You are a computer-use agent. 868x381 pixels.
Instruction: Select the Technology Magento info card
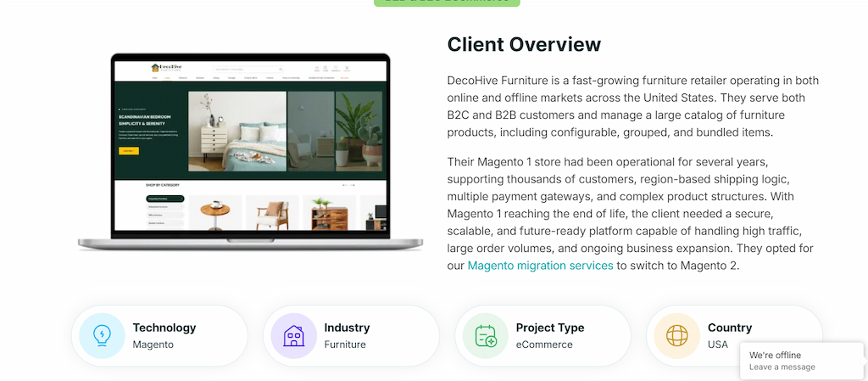[x=159, y=335]
